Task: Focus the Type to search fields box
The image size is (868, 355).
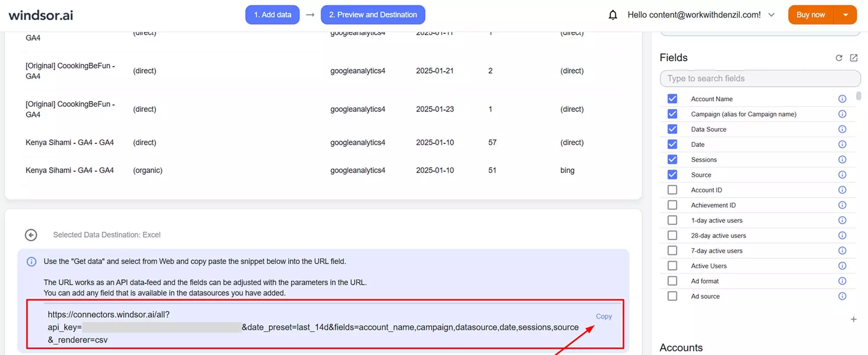Action: (x=760, y=78)
